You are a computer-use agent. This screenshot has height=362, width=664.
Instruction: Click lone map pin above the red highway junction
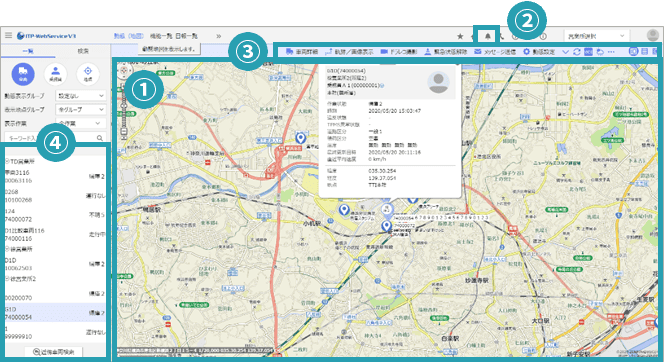tap(301, 138)
